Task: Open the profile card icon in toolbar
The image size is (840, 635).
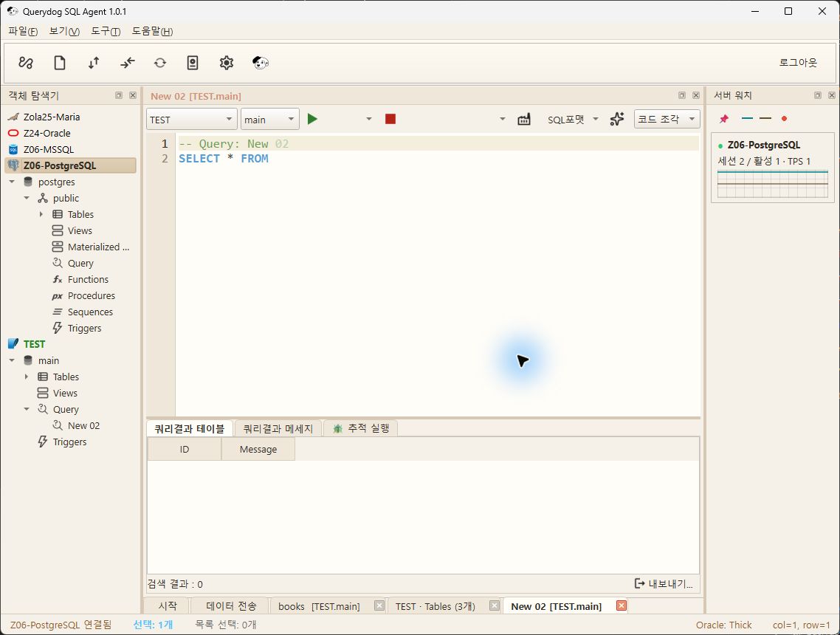Action: (x=193, y=63)
